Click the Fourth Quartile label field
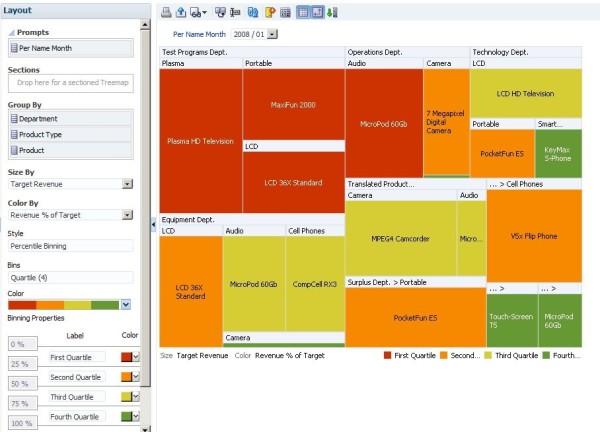This screenshot has height=432, width=600. point(77,417)
